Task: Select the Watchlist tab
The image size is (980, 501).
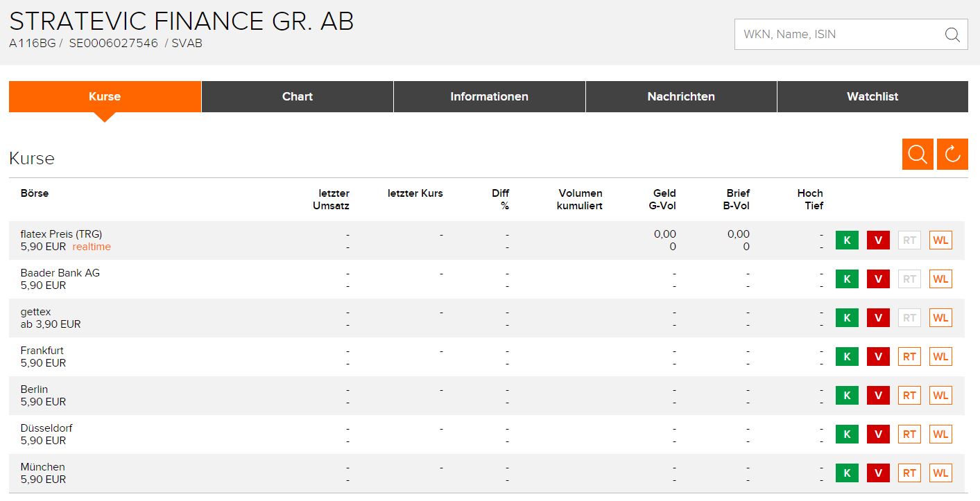Action: point(872,96)
